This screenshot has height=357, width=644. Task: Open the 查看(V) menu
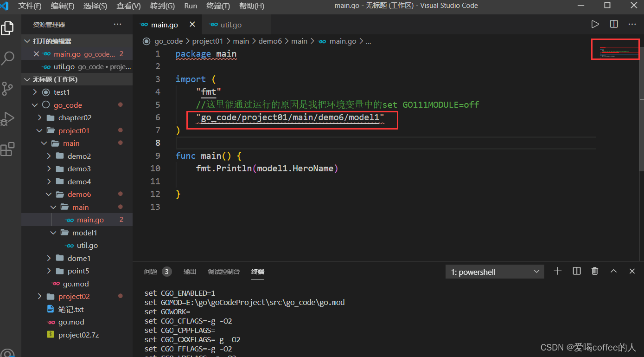(x=128, y=6)
